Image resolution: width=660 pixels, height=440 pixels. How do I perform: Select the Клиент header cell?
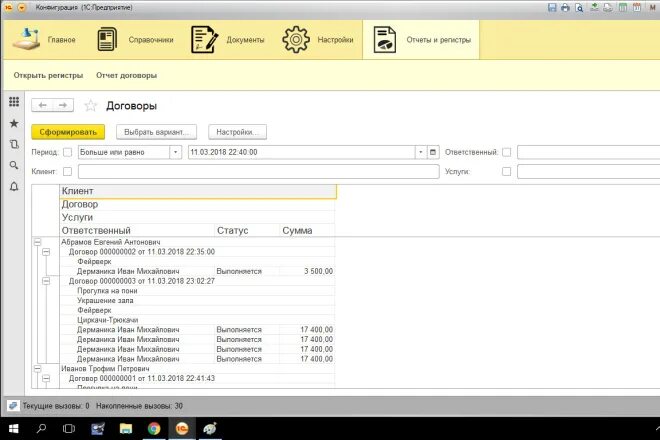point(198,191)
